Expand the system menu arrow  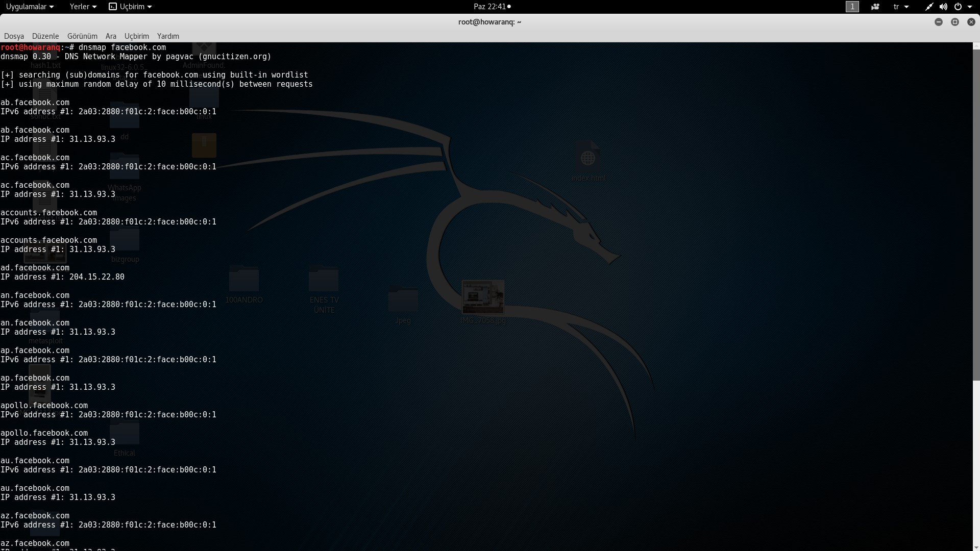[970, 7]
